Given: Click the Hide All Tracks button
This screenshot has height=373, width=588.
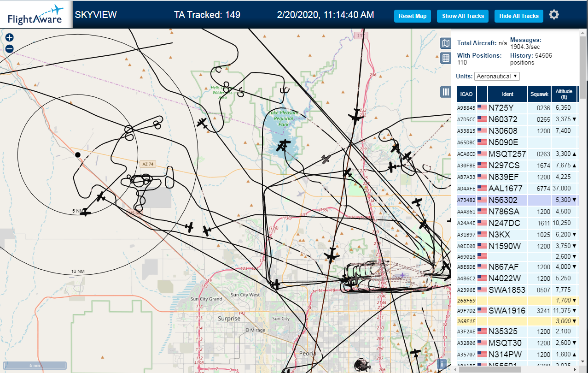Looking at the screenshot, I should point(519,16).
